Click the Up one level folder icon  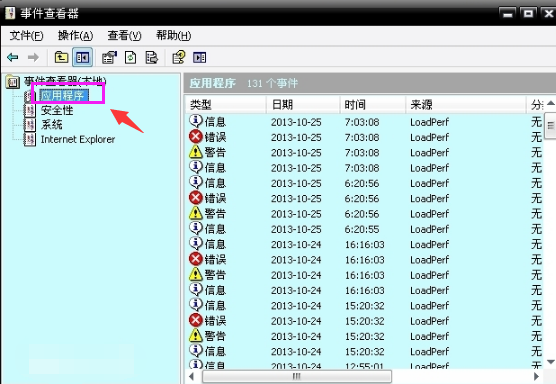click(x=61, y=57)
